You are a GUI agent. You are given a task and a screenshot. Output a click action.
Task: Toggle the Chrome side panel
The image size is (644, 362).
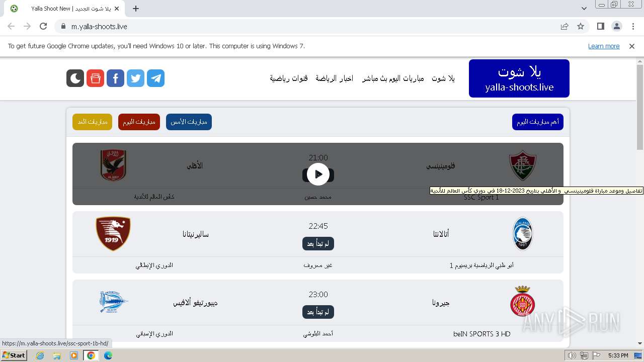601,26
